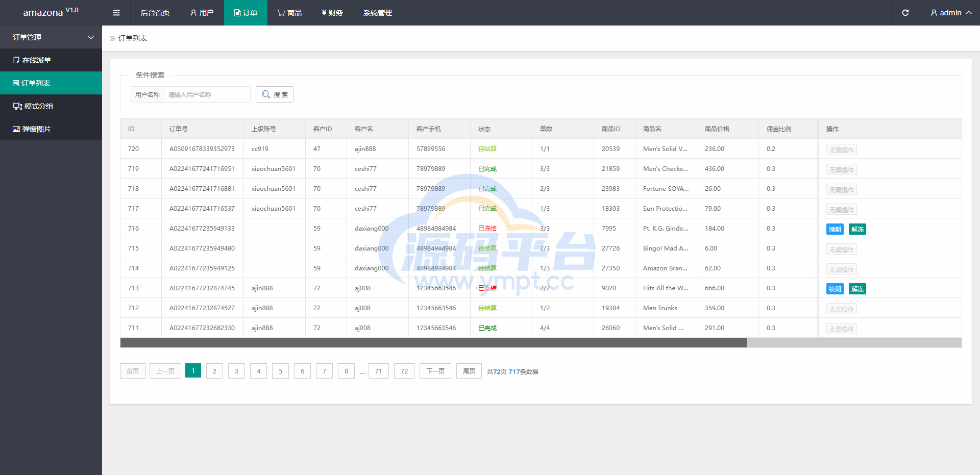Click the 订单列表 breadcrumb
Image resolution: width=980 pixels, height=475 pixels.
[x=133, y=38]
